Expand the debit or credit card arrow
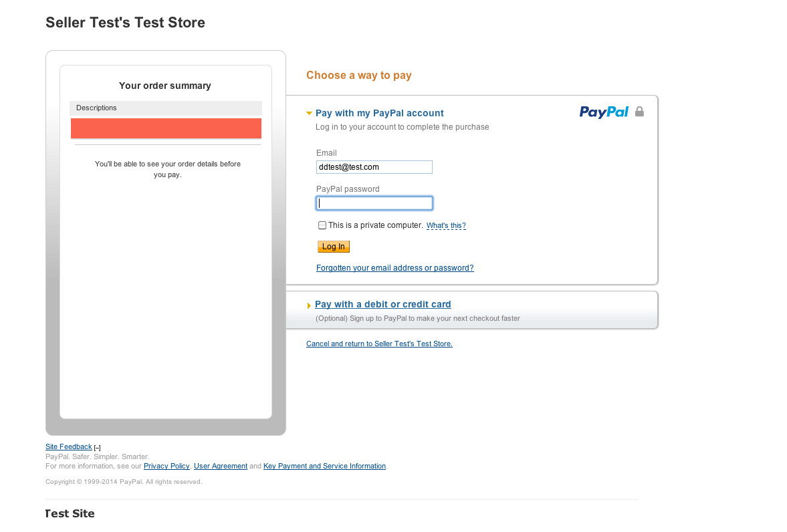 click(x=309, y=305)
